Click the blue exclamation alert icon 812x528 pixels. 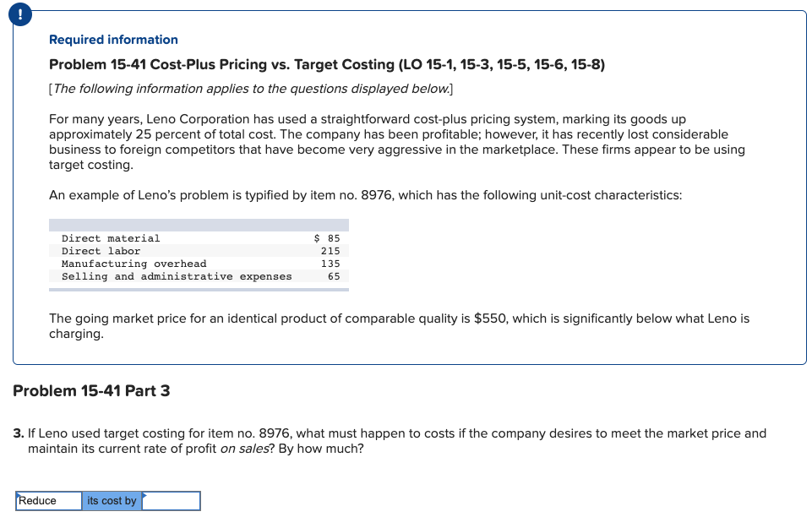tap(19, 14)
